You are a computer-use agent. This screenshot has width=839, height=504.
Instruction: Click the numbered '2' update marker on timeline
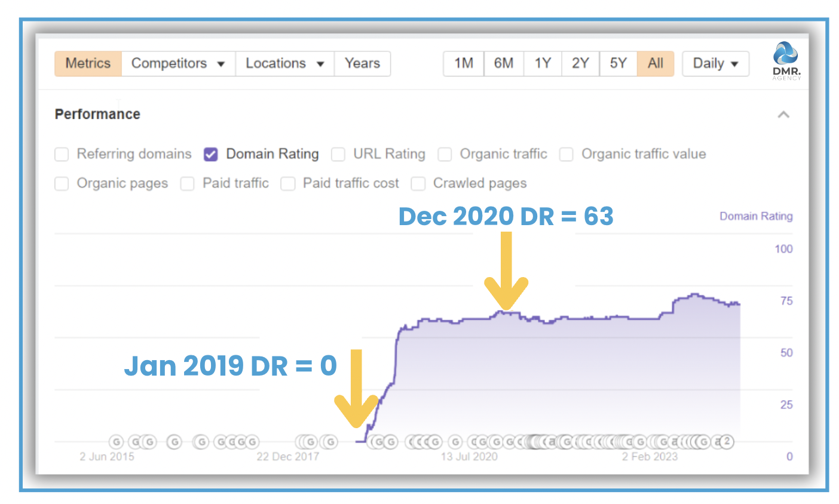[x=726, y=442]
